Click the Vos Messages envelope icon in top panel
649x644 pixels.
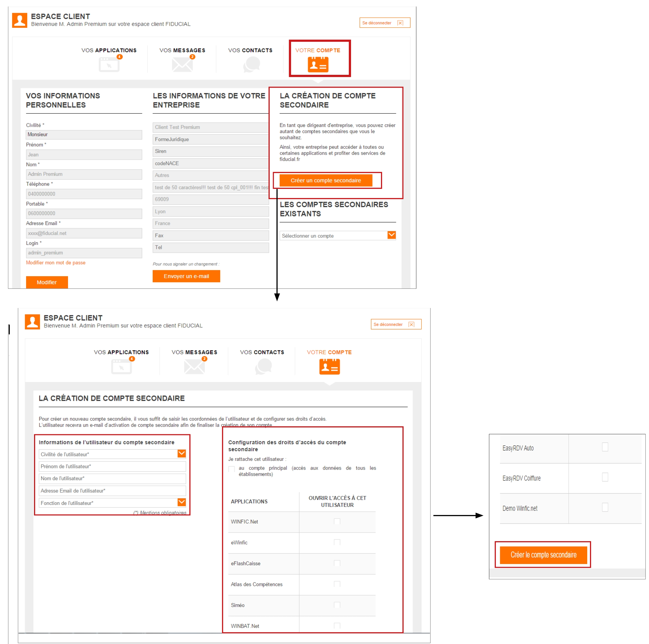(182, 64)
